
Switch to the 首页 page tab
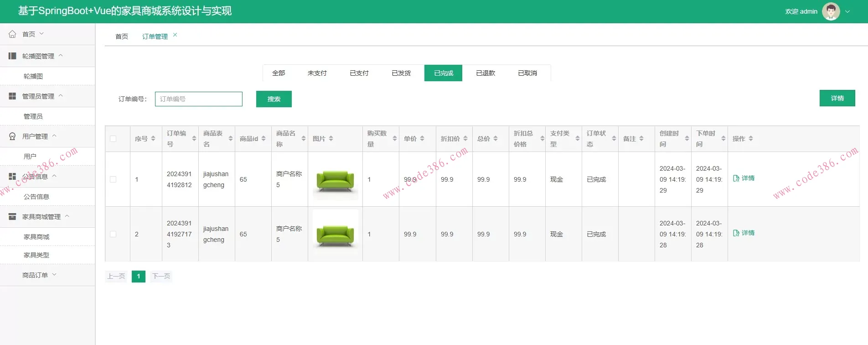pyautogui.click(x=122, y=37)
